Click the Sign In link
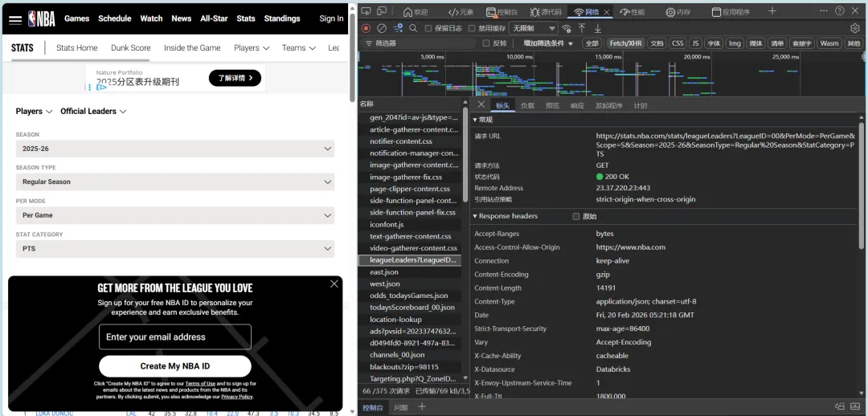 (x=331, y=18)
